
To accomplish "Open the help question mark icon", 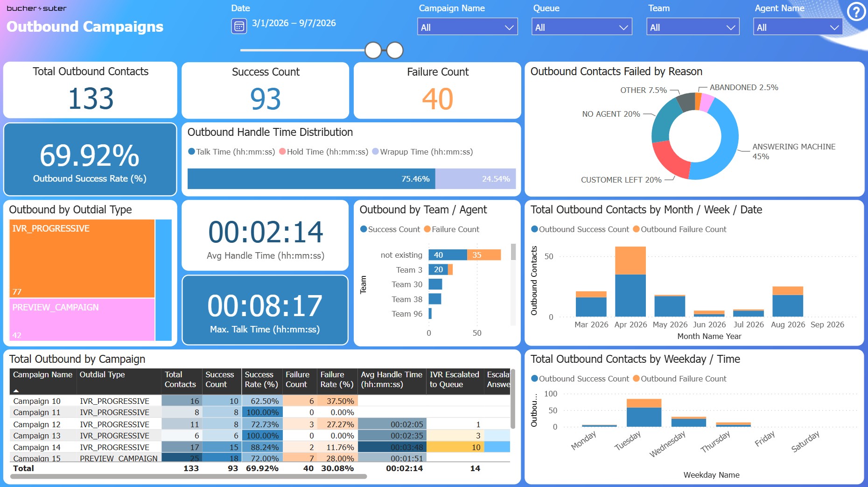I will click(x=856, y=12).
